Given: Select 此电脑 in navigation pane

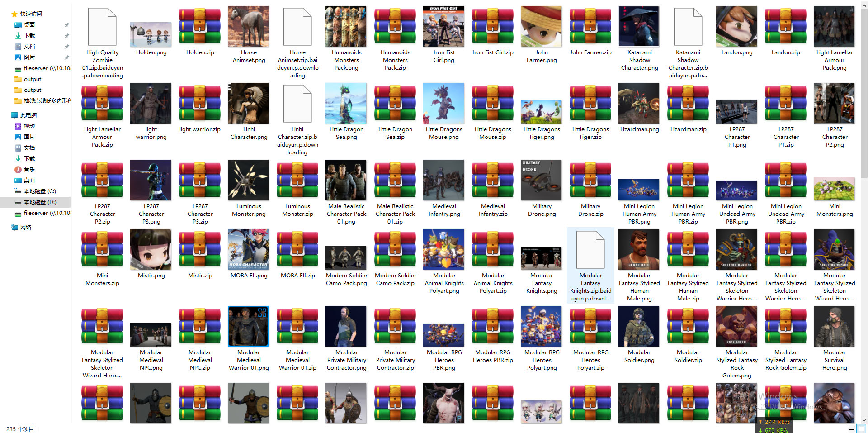Looking at the screenshot, I should [28, 115].
